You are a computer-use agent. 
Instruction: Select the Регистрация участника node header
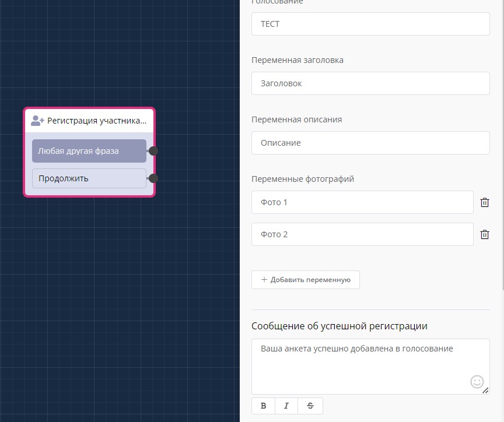(96, 121)
